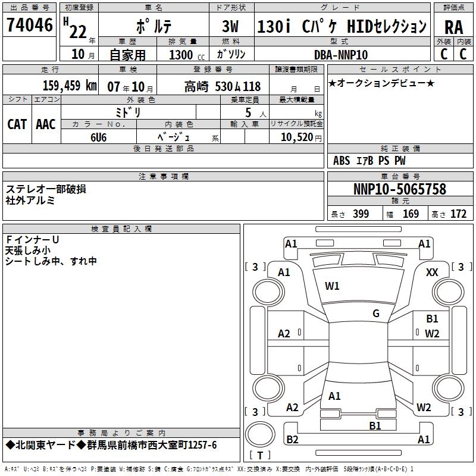
Task: Click exterior color ミドリ
Action: pos(128,112)
